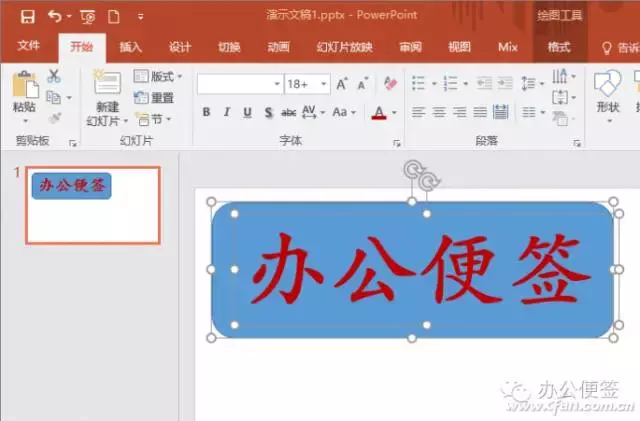Open align text vertical options
The image size is (640, 421).
[x=564, y=97]
